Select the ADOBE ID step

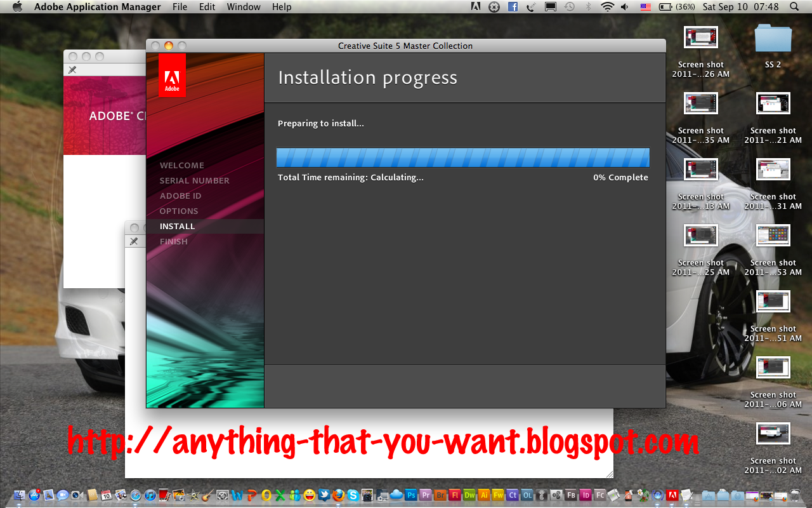coord(181,196)
